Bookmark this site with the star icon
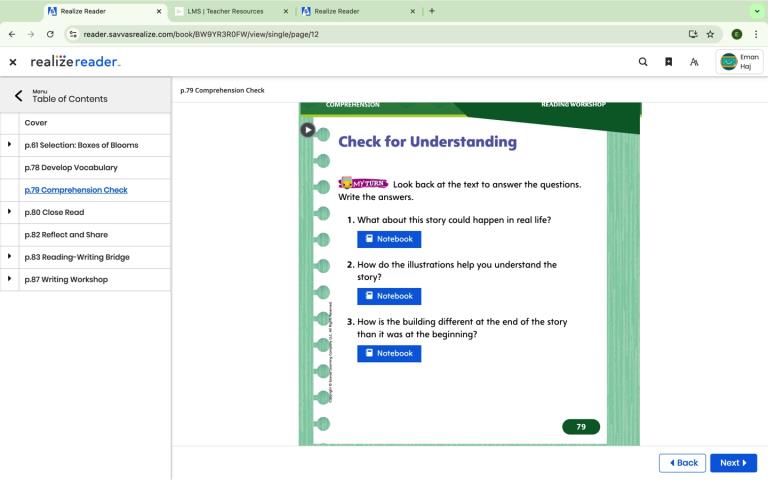Image resolution: width=768 pixels, height=480 pixels. [710, 34]
